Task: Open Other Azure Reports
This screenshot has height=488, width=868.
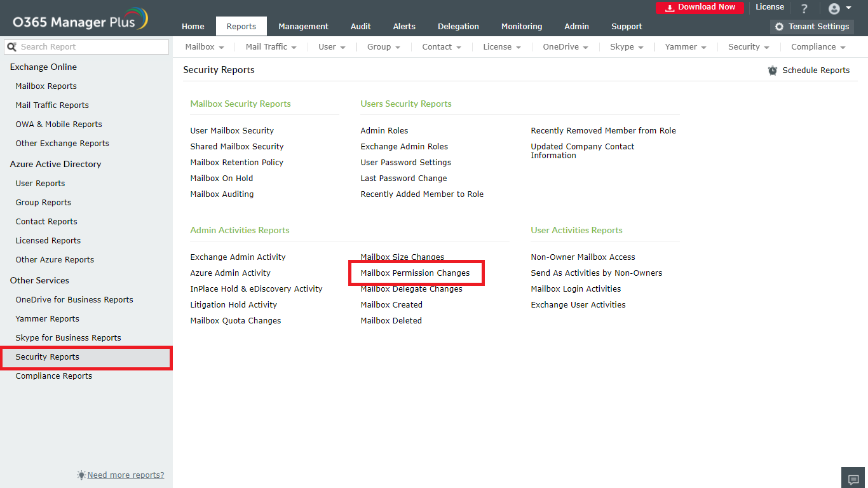Action: (x=55, y=260)
